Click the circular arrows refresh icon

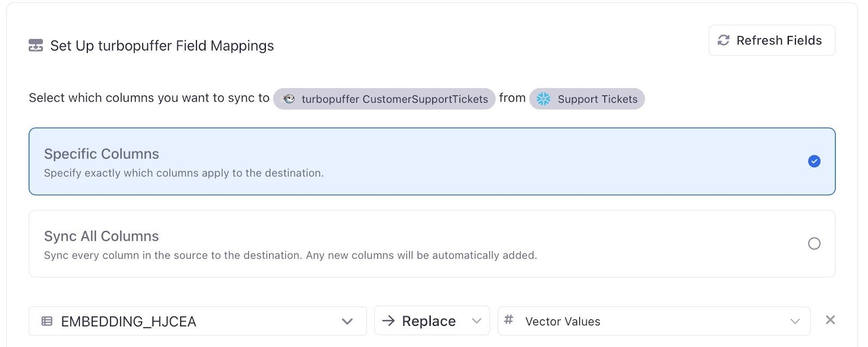pos(723,40)
